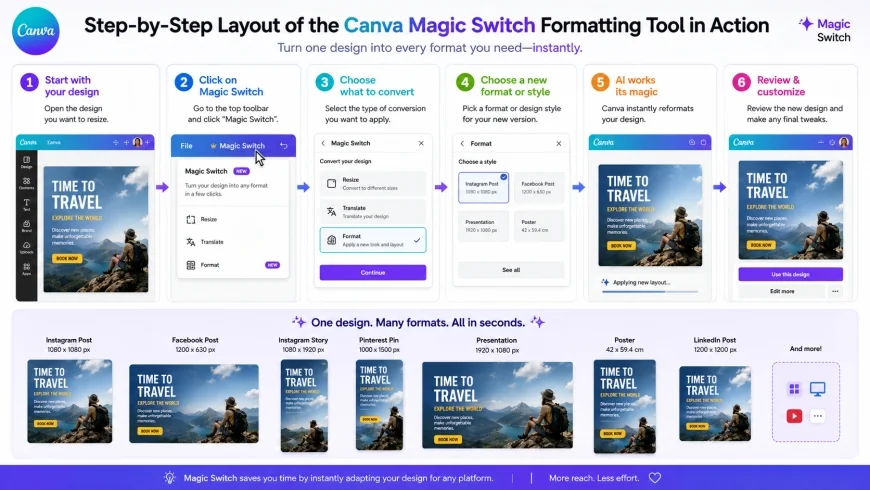Click the undo arrow next to Magic Switch
Image resolution: width=870 pixels, height=490 pixels.
pyautogui.click(x=284, y=145)
